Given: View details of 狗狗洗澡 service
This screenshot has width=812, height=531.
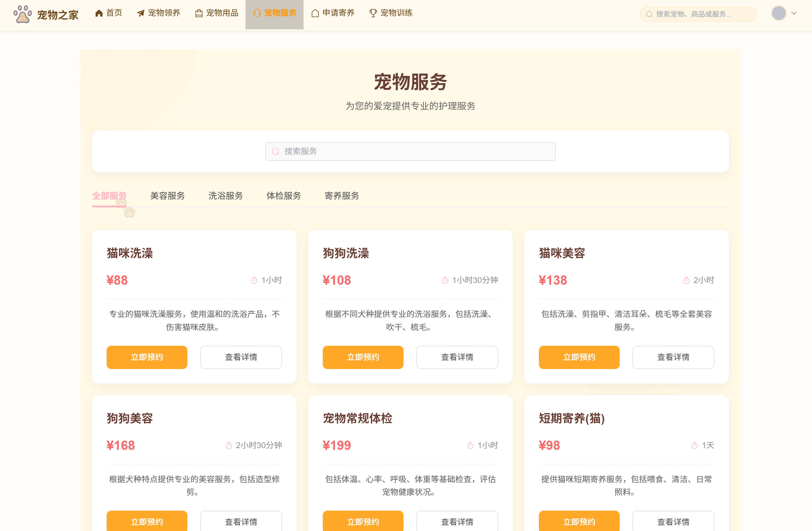Looking at the screenshot, I should [457, 357].
